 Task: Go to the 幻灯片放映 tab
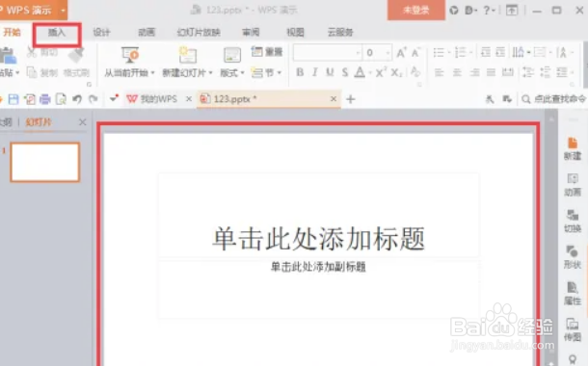pyautogui.click(x=199, y=33)
